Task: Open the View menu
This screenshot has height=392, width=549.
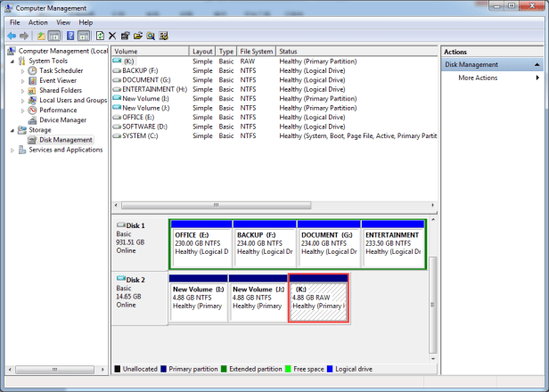Action: [x=63, y=22]
